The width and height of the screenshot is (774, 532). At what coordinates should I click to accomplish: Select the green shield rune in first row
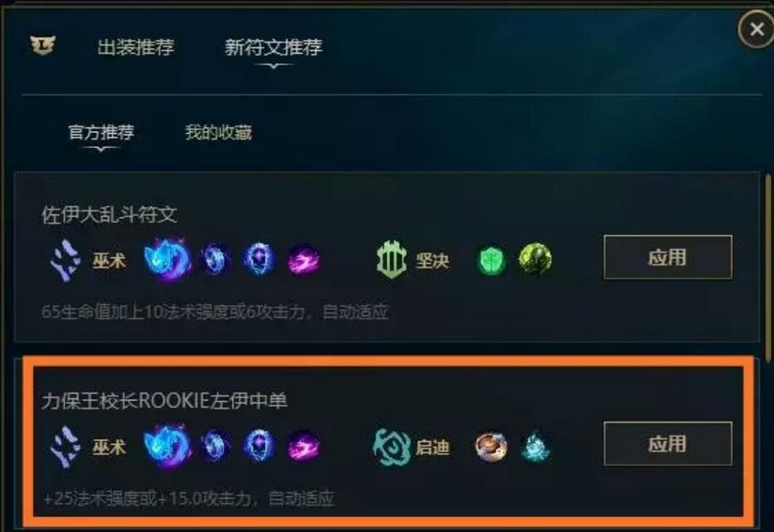(x=491, y=260)
